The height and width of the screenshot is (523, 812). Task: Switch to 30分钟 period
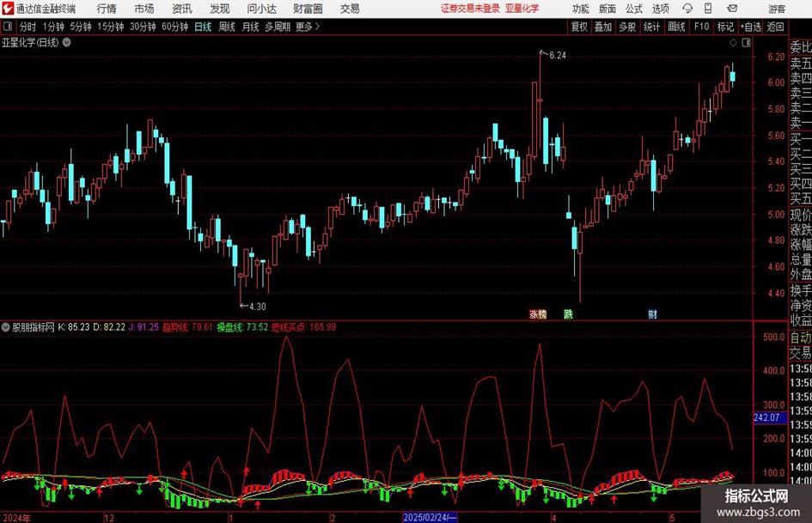pyautogui.click(x=143, y=27)
